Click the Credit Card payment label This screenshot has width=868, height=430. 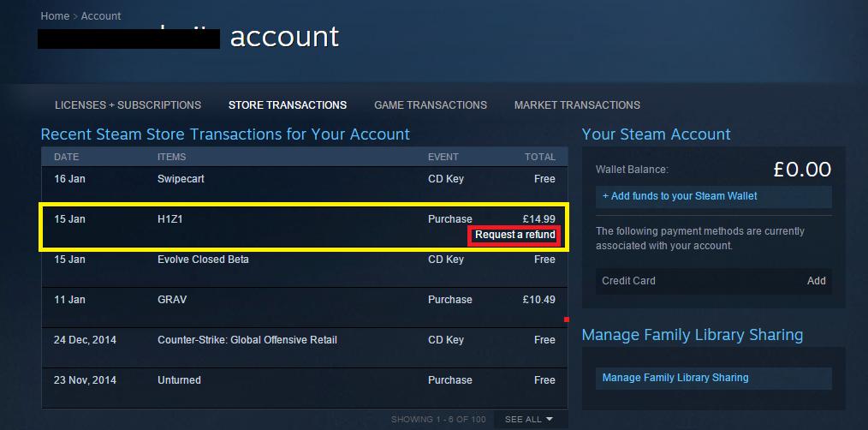click(629, 281)
